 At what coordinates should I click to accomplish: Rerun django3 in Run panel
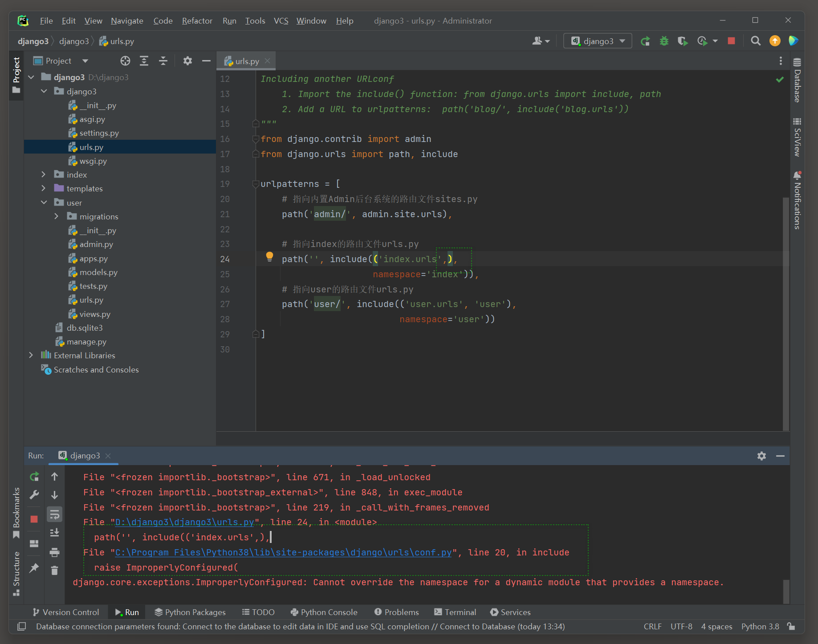(34, 477)
